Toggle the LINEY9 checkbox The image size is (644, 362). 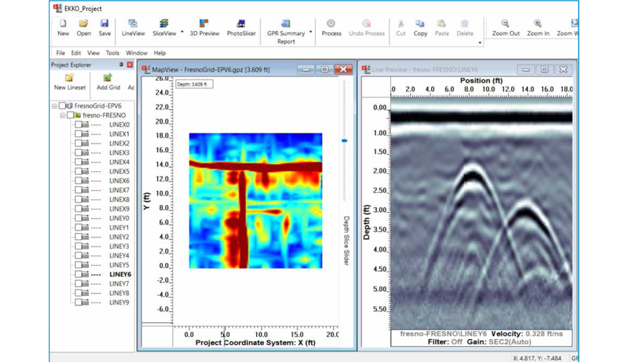(x=78, y=303)
